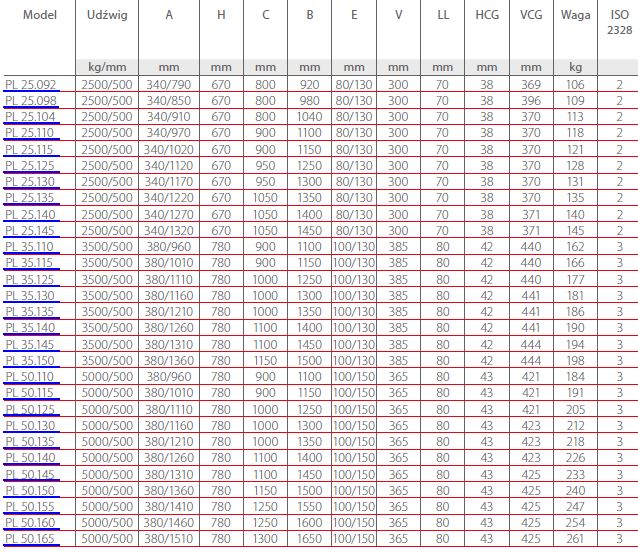This screenshot has height=553, width=638.
Task: Select 380/1110 value in PL 35.125 row
Action: [x=168, y=280]
